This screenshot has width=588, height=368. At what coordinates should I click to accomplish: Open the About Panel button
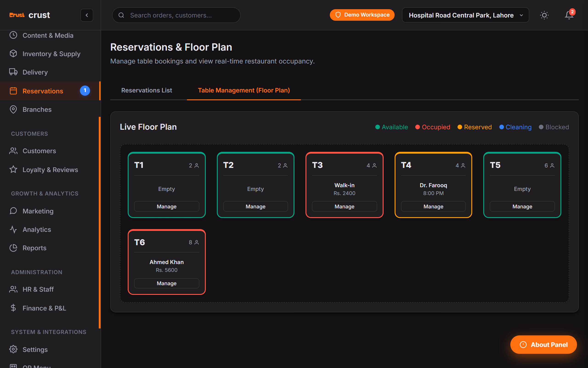(x=543, y=345)
